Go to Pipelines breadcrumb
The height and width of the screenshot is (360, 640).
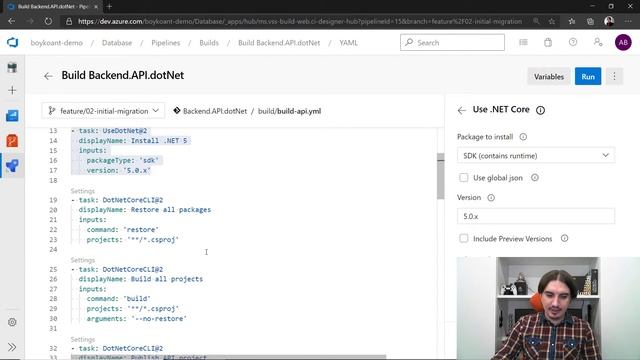click(x=166, y=42)
